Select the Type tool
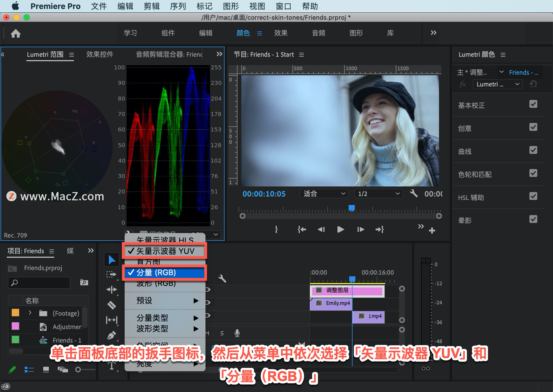553x392 pixels. click(x=112, y=365)
